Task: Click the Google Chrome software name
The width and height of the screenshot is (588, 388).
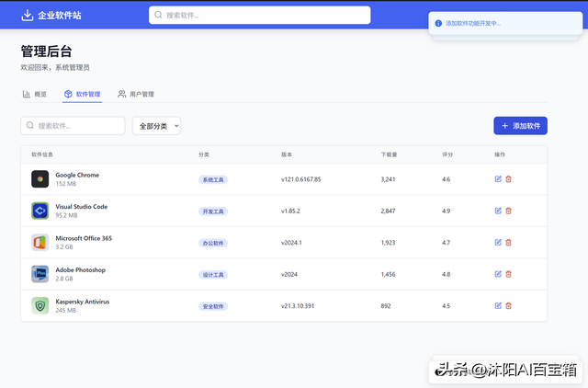Action: pos(77,175)
